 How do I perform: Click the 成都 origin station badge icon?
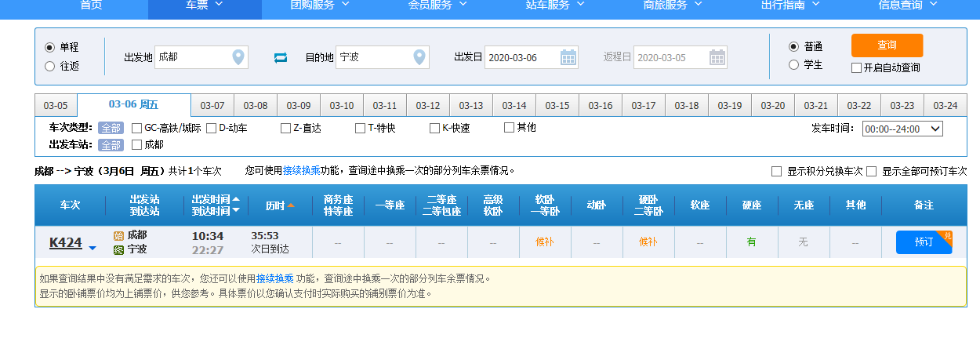click(x=119, y=235)
